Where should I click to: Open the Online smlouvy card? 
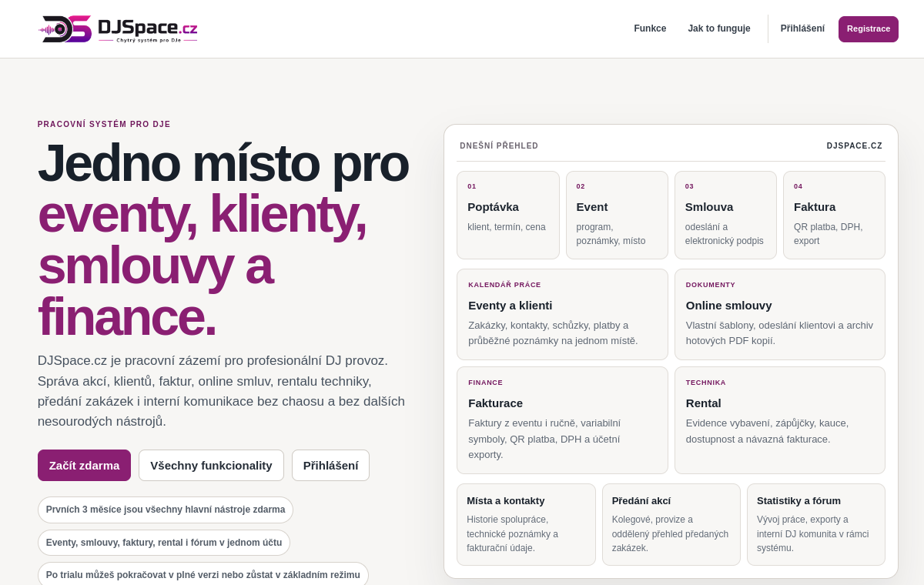coord(780,314)
